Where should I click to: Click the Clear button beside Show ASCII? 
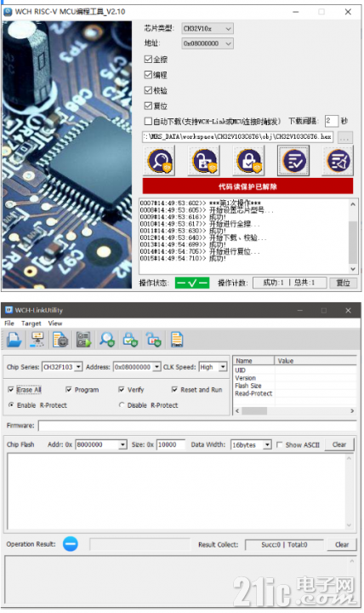coord(339,444)
